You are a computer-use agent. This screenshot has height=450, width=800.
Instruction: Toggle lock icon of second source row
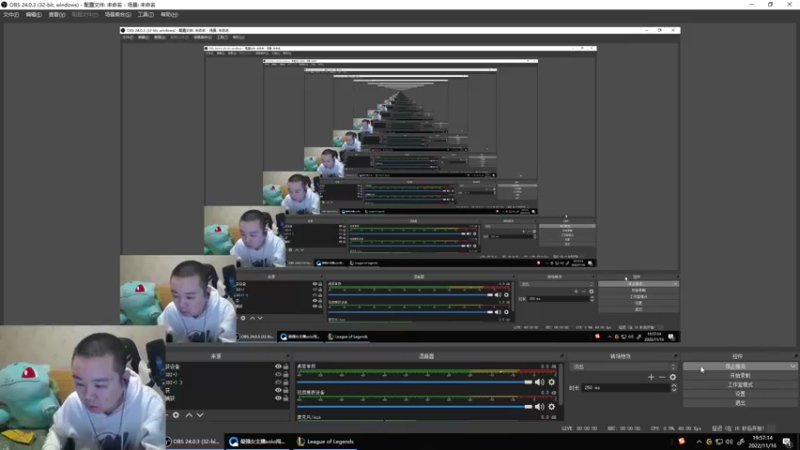pos(286,374)
